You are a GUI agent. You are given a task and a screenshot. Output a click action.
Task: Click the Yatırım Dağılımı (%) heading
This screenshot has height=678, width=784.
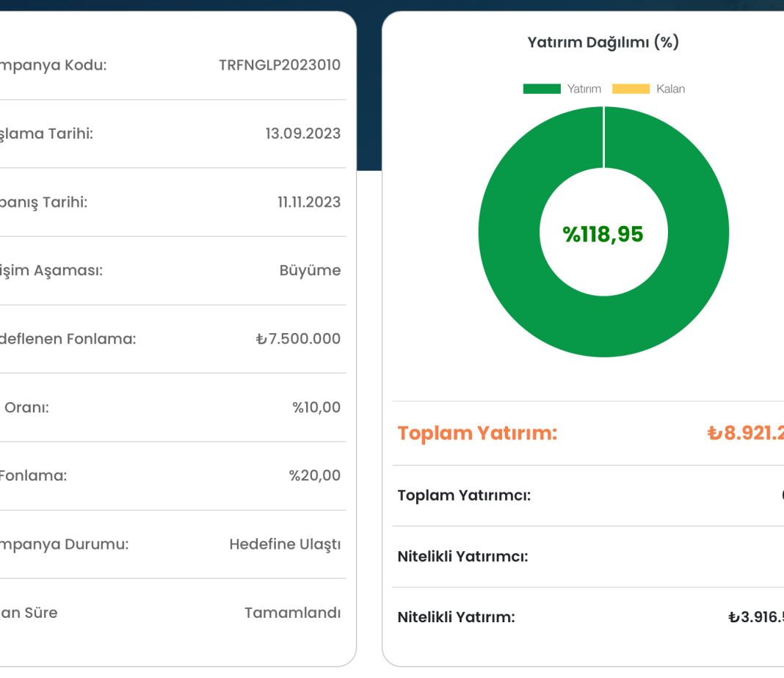coord(603,43)
